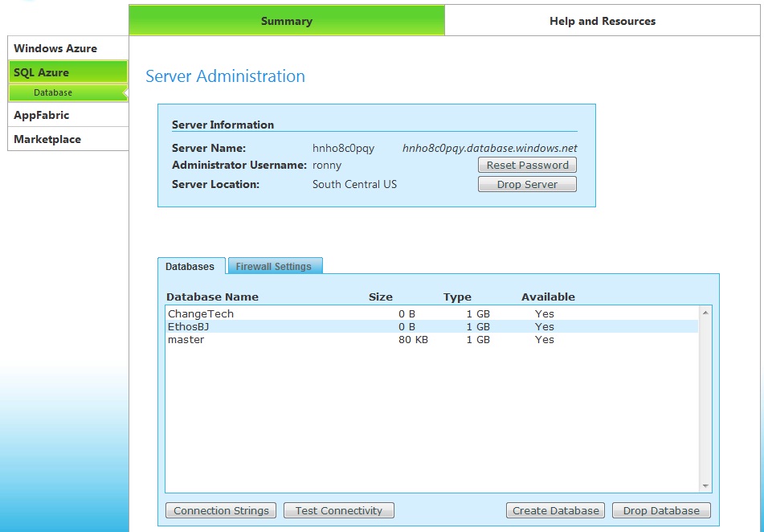Click the Test Connectivity button
The image size is (764, 532).
pos(339,510)
